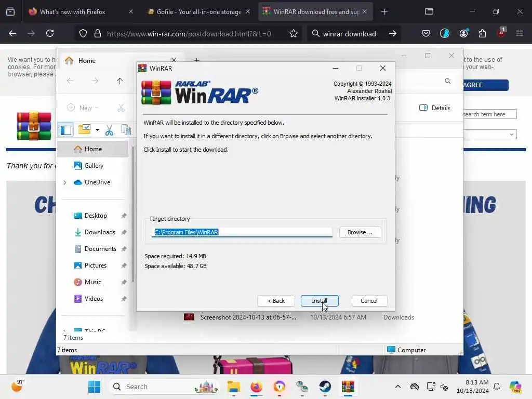Switch to the Explorer Home tab
Image resolution: width=532 pixels, height=399 pixels.
pyautogui.click(x=87, y=61)
